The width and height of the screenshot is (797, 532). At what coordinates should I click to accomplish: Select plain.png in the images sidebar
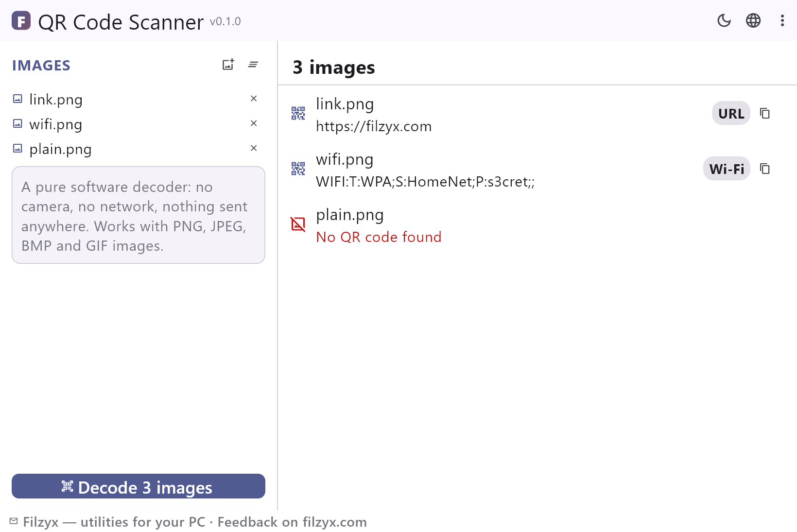138,149
